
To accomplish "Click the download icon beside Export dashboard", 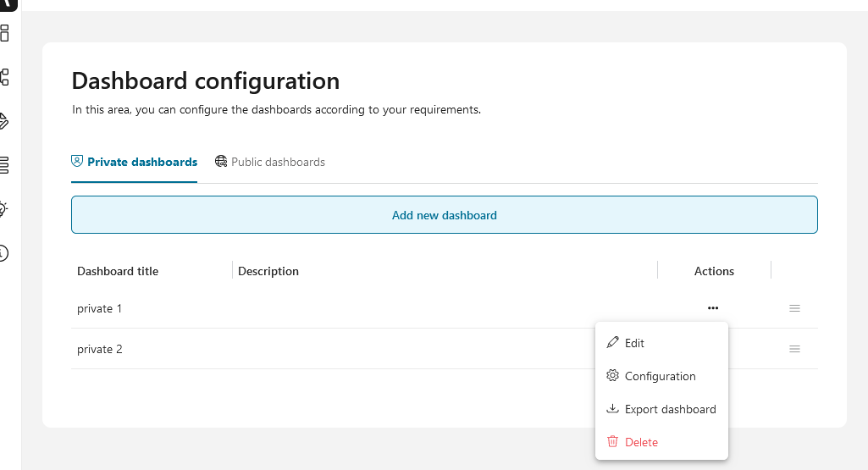I will [612, 408].
